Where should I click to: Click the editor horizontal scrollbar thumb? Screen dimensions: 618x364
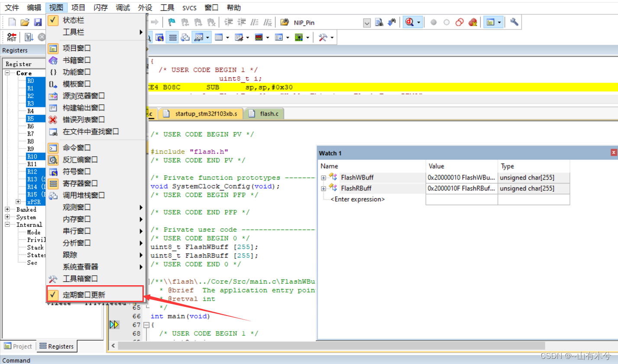pos(331,345)
